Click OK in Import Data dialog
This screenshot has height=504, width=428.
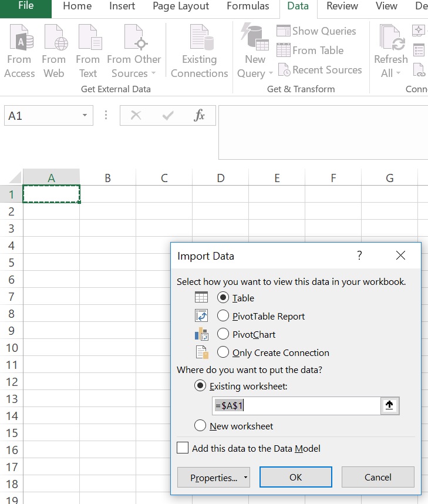[296, 478]
